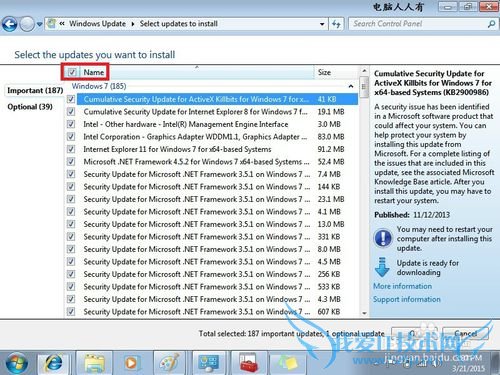Uncheck the .NET 3.5.1 update sized 7.4 MB

[71, 174]
